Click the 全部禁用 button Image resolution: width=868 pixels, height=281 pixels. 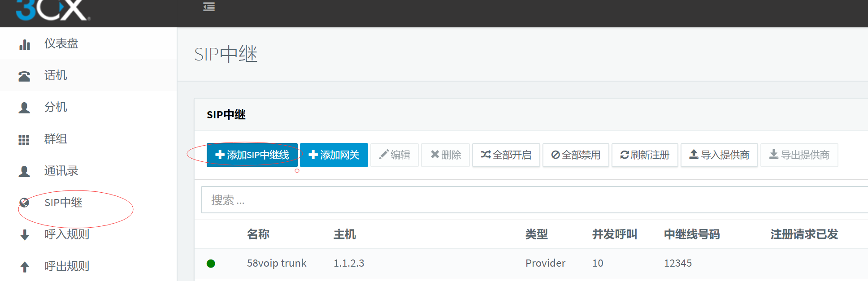click(576, 155)
